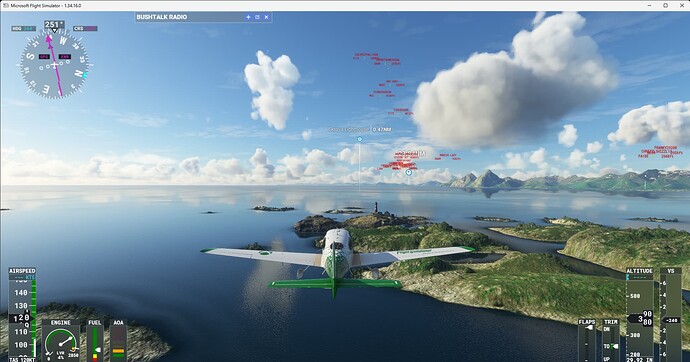Click the HDG heading readout box
The image size is (690, 362).
pyautogui.click(x=24, y=29)
